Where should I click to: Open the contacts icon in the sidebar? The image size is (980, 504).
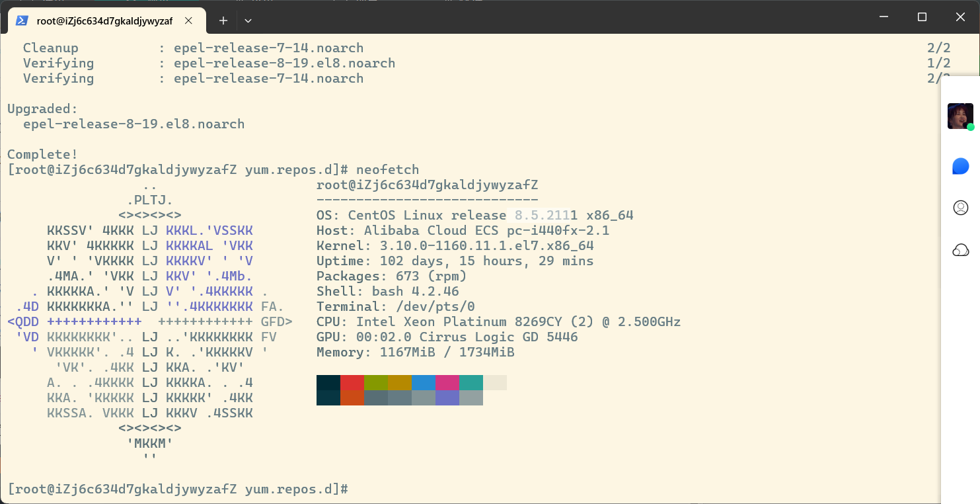960,208
